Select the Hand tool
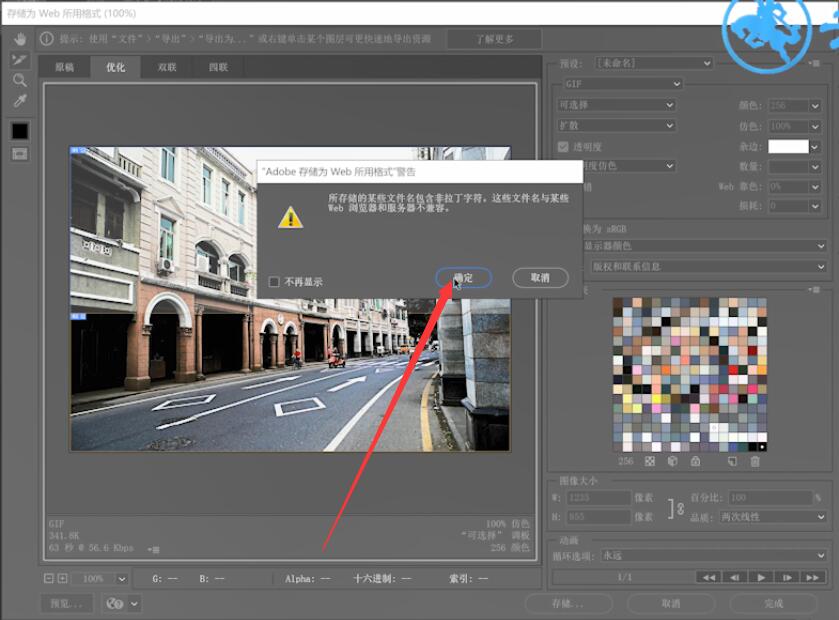 [x=20, y=39]
